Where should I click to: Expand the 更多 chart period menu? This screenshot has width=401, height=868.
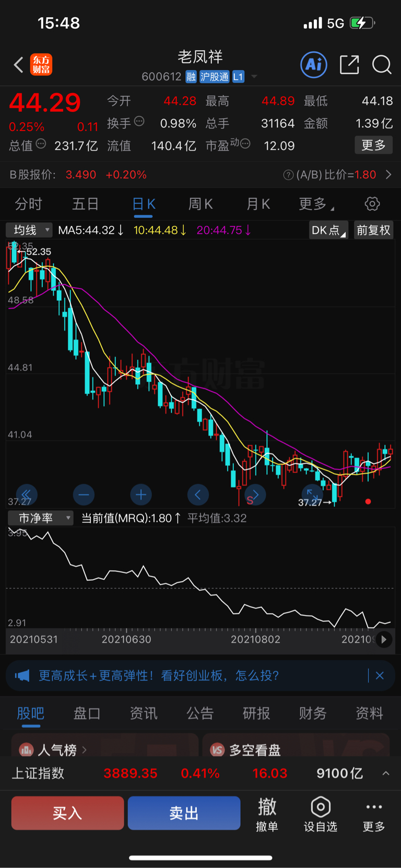coord(316,204)
